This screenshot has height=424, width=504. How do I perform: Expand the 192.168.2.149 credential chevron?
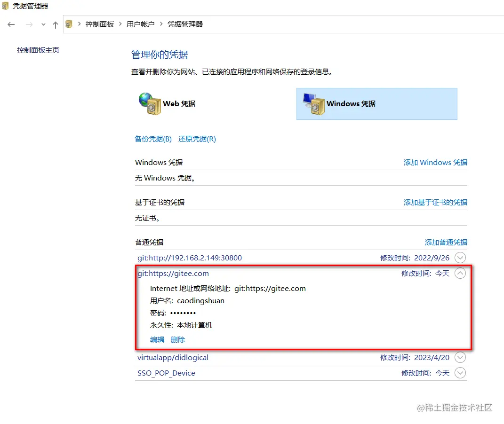pyautogui.click(x=460, y=258)
